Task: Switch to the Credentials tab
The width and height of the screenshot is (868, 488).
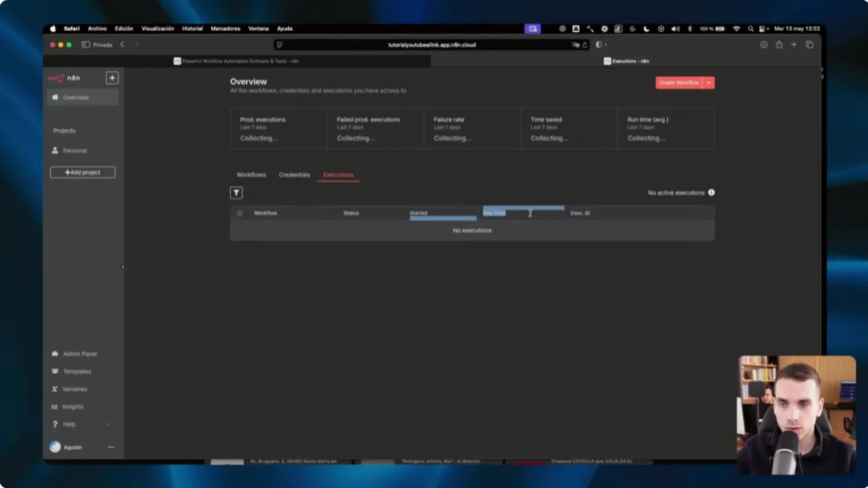Action: click(294, 175)
